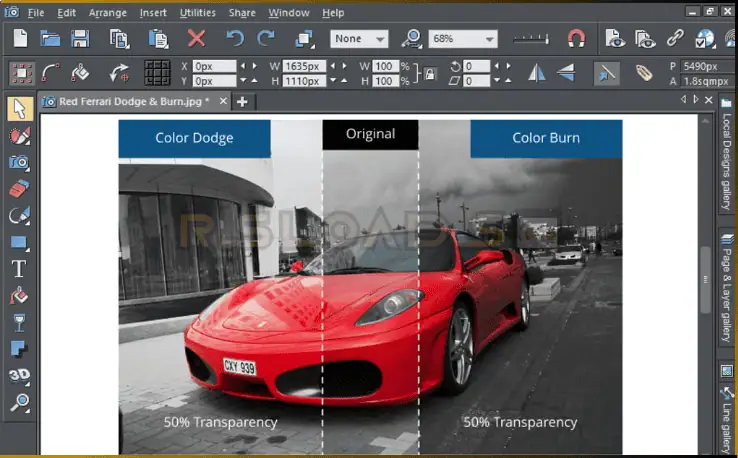
Task: Click the width percent field 100
Action: tap(385, 66)
